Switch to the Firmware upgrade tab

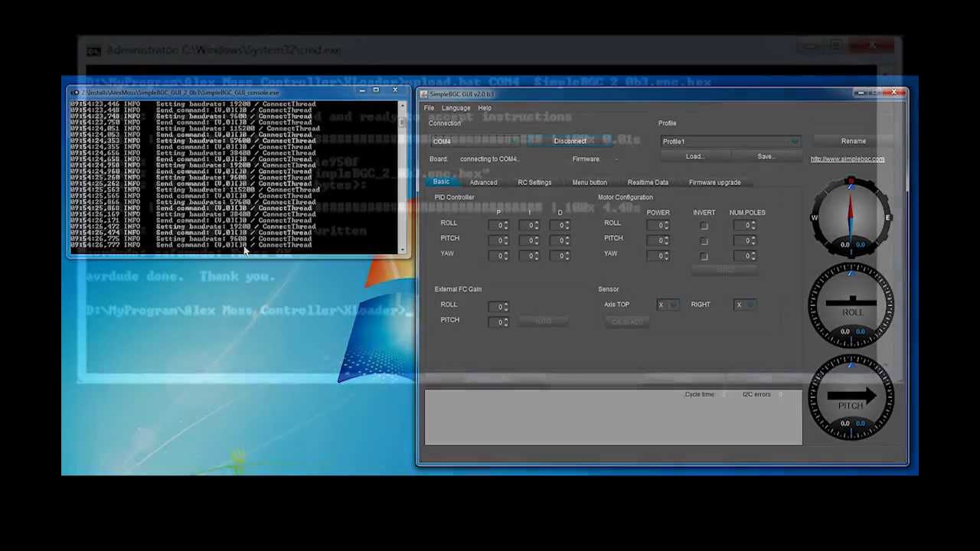[714, 183]
